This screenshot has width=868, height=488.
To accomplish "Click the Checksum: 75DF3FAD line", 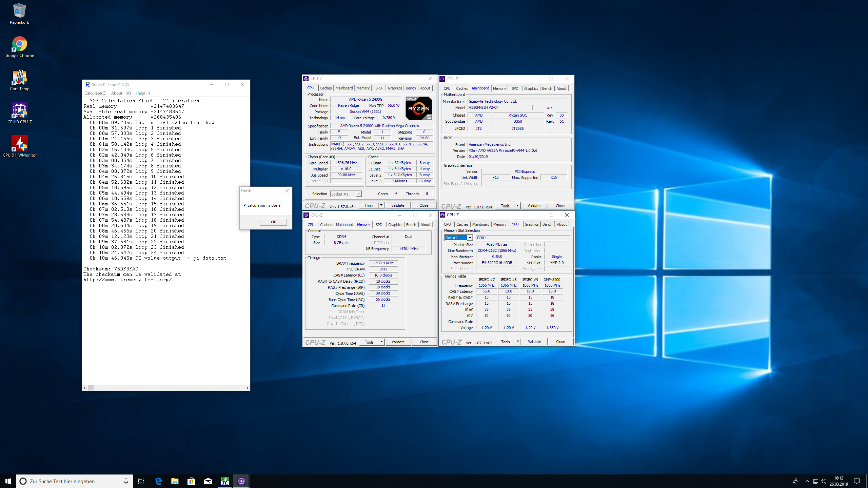I will point(111,269).
